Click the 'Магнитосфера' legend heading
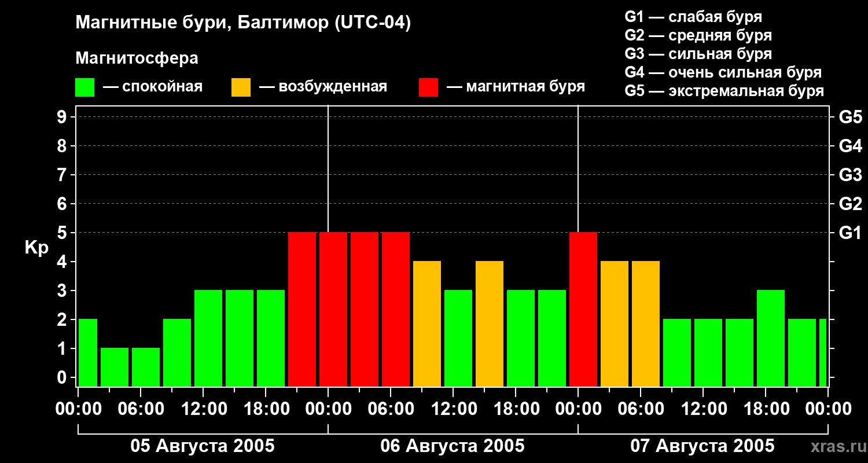 [137, 58]
